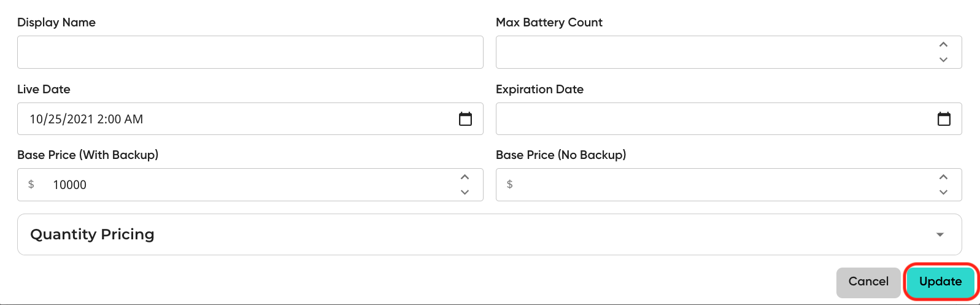This screenshot has width=980, height=305.
Task: Select the AM segment in Live Date
Action: [133, 119]
